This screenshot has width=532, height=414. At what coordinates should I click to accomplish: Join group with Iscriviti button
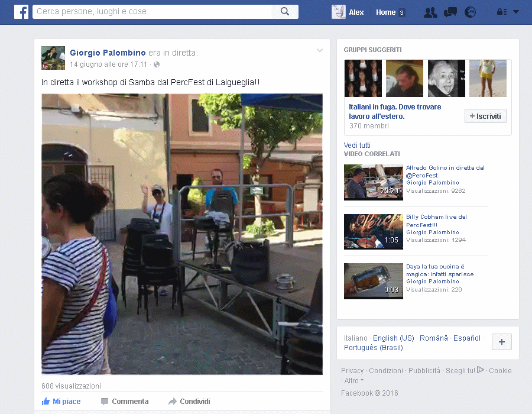[485, 116]
